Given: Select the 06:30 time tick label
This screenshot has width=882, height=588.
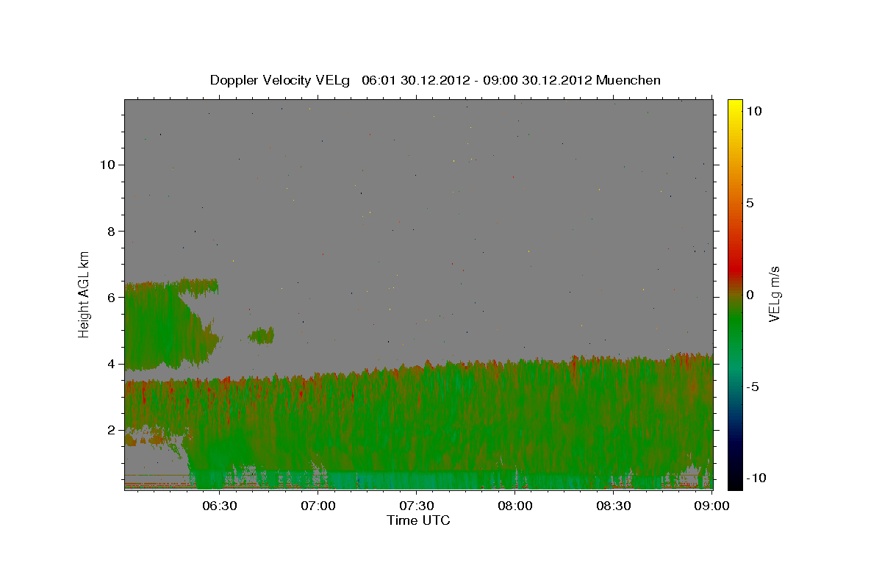Looking at the screenshot, I should click(219, 506).
